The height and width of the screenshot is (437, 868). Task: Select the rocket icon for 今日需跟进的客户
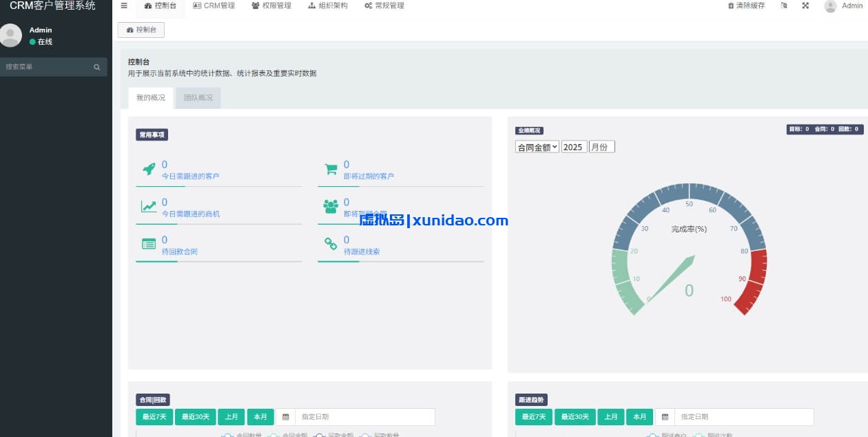[150, 168]
